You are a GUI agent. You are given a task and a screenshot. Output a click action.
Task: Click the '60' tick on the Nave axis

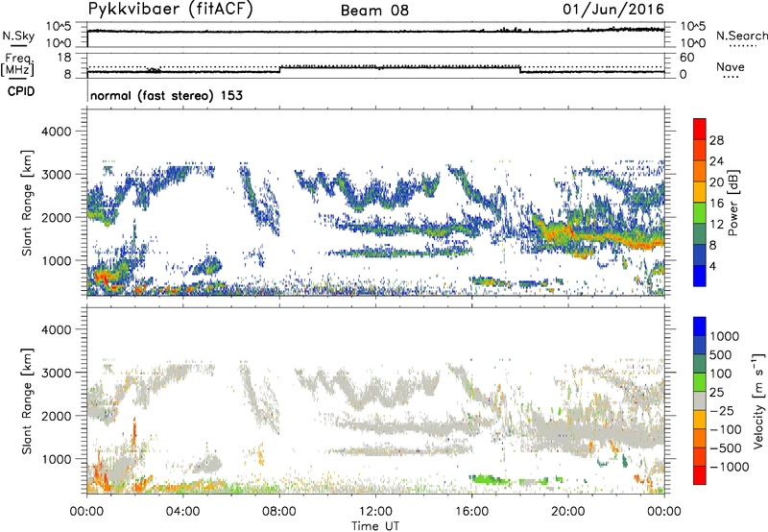click(x=686, y=58)
